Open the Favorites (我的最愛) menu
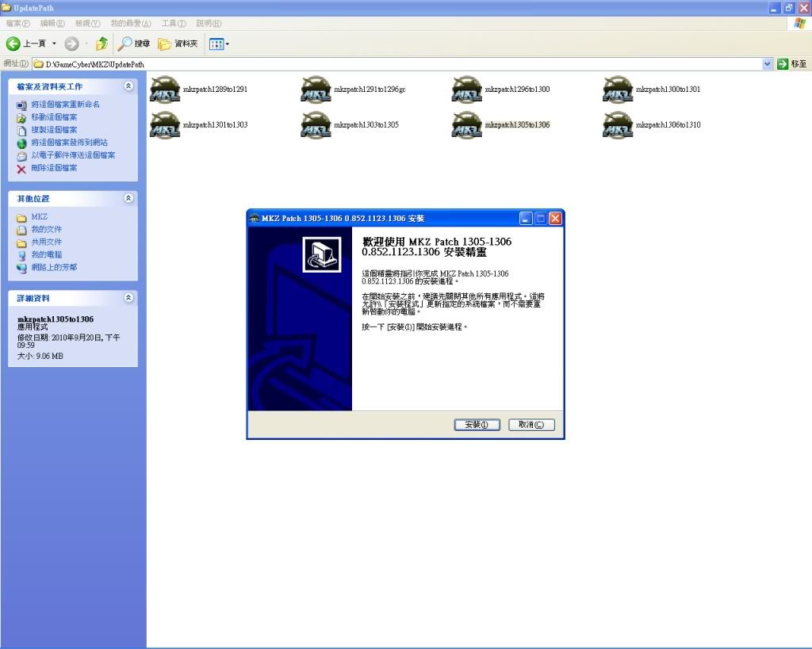 coord(131,23)
